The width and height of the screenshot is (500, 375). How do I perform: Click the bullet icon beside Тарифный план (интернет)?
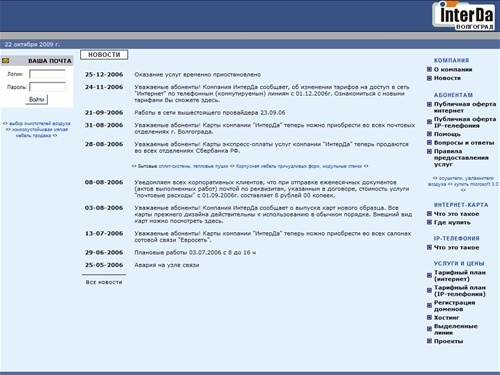429,275
